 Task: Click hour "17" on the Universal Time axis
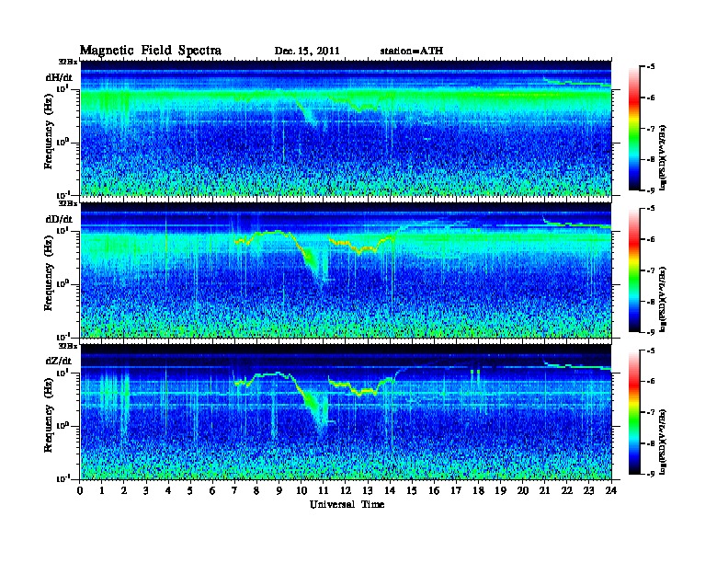point(456,491)
